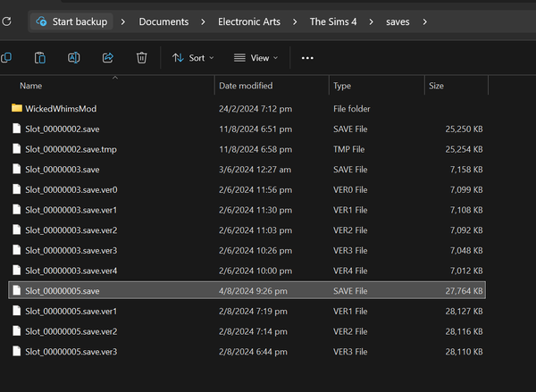Go to Electronic Arts in breadcrumb
This screenshot has width=536, height=392.
(249, 21)
